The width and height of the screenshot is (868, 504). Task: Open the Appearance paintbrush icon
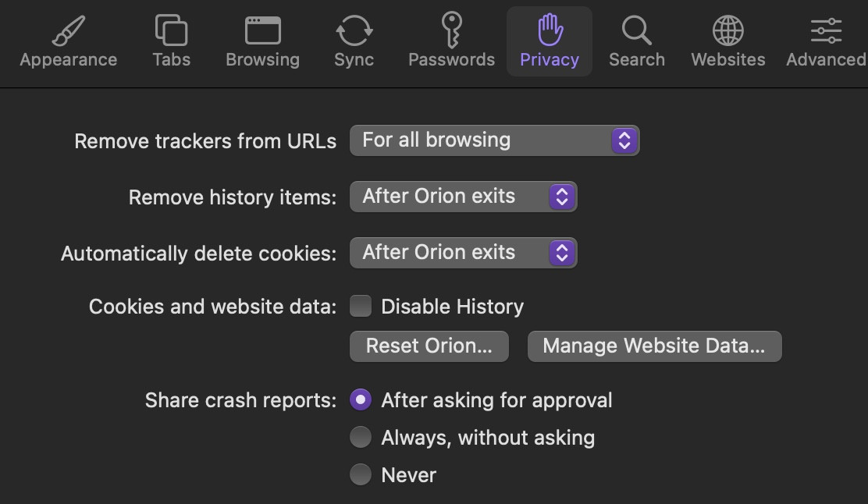point(68,31)
